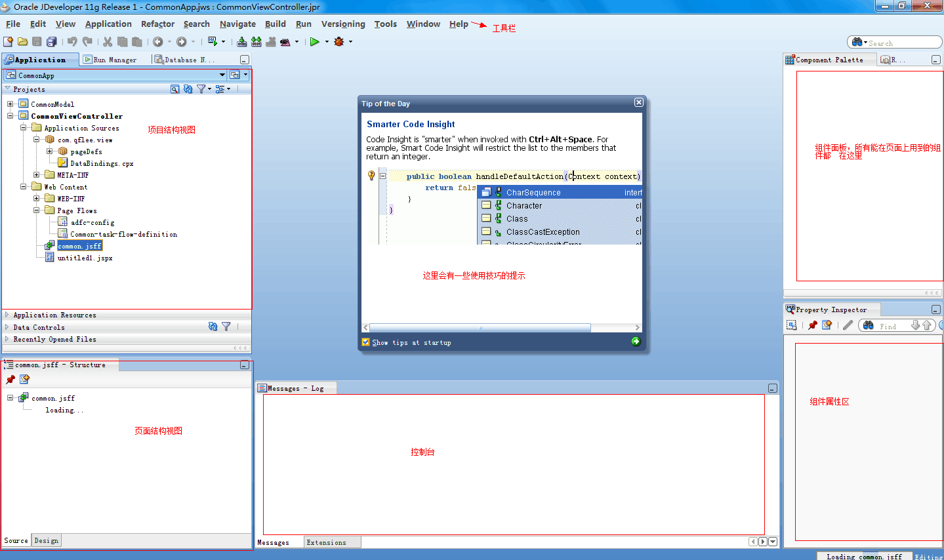Select DataBindings.cpx file
Image resolution: width=944 pixels, height=560 pixels.
click(102, 163)
